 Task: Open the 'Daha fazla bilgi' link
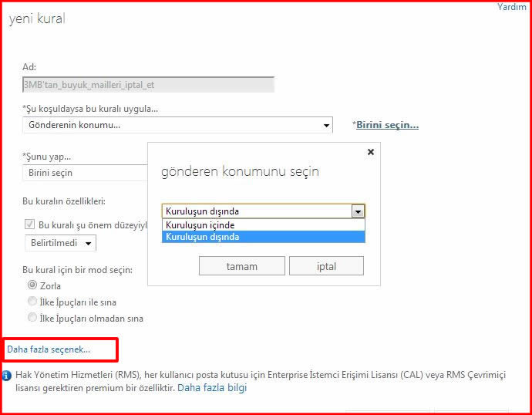[x=212, y=388]
